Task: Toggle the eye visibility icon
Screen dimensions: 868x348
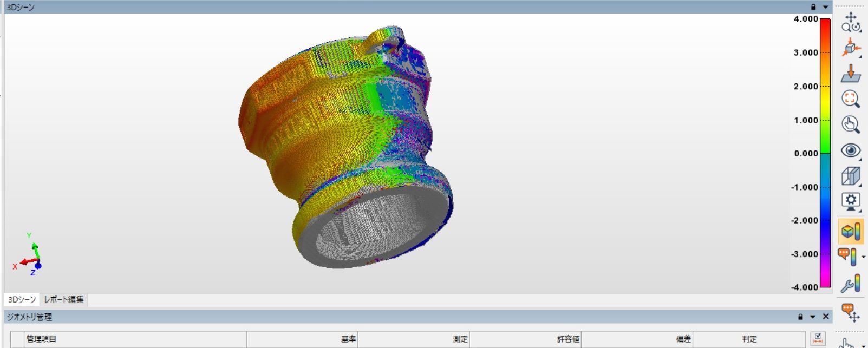Action: (x=850, y=150)
